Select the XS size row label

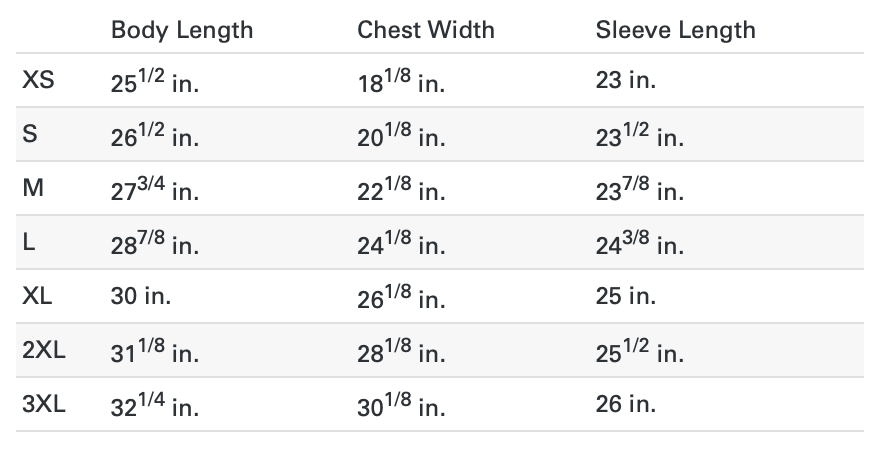click(x=38, y=81)
